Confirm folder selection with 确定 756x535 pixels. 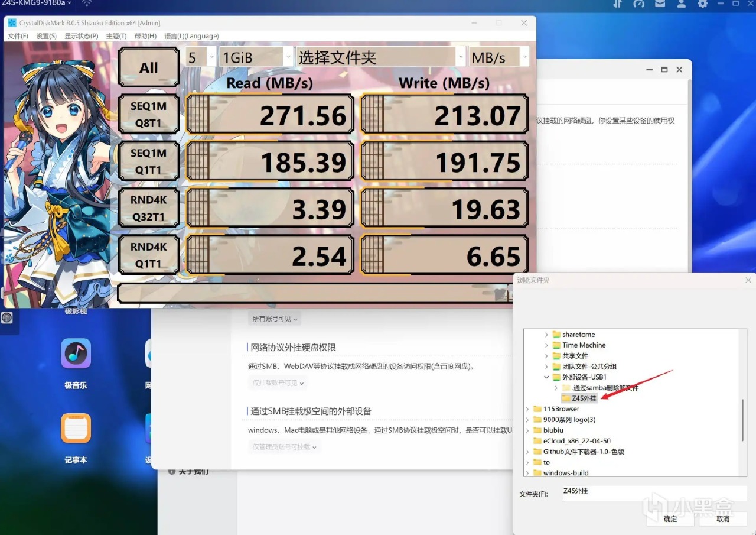point(670,518)
